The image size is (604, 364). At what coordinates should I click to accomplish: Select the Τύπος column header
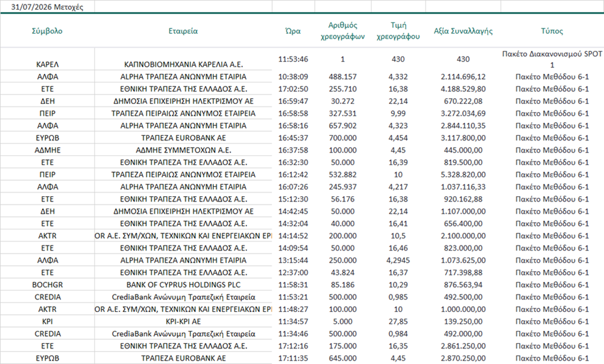pyautogui.click(x=552, y=31)
